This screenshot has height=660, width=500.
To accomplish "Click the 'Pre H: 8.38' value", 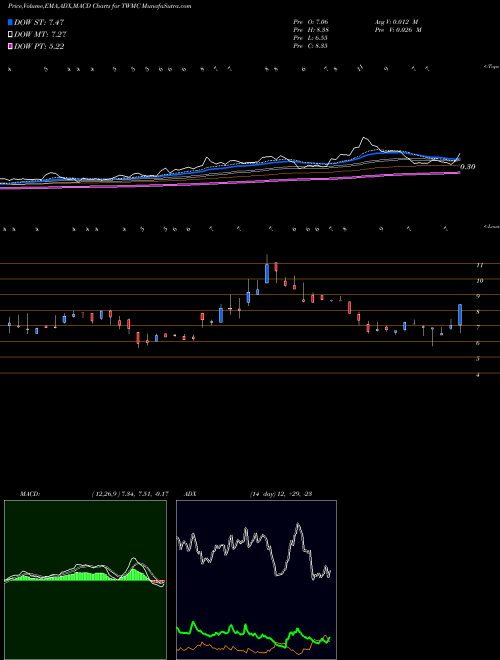I will [311, 30].
